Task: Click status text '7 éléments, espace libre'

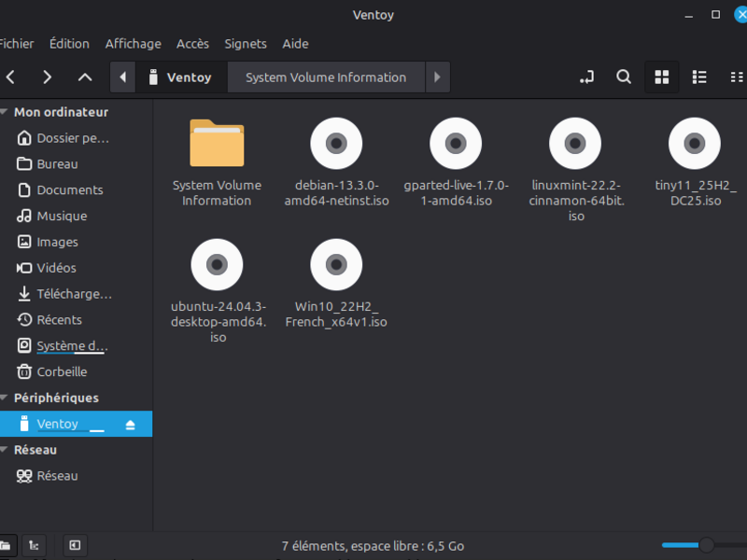Action: (373, 546)
